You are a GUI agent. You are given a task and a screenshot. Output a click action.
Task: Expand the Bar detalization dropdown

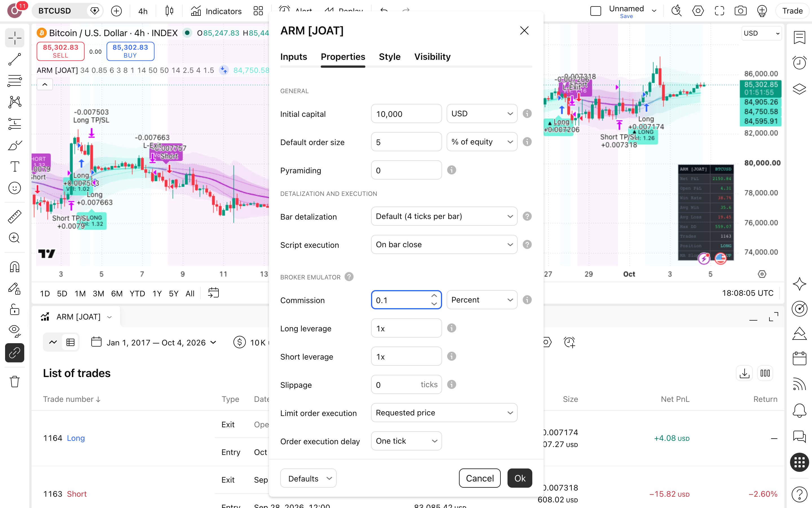[444, 216]
